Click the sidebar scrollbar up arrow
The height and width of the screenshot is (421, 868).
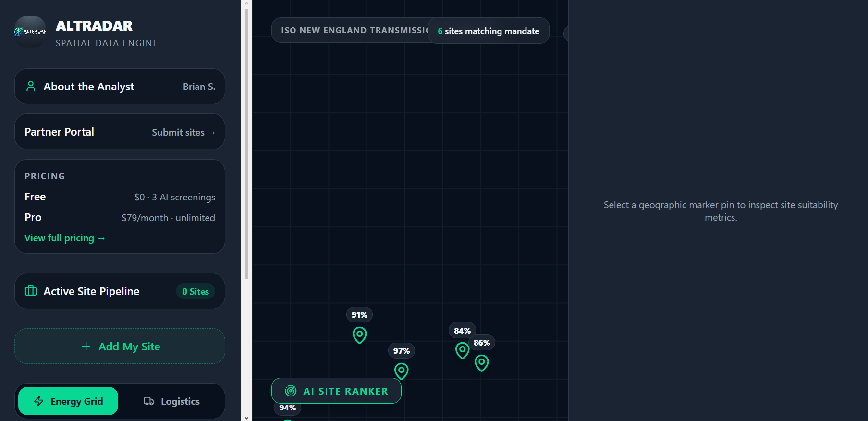[246, 3]
